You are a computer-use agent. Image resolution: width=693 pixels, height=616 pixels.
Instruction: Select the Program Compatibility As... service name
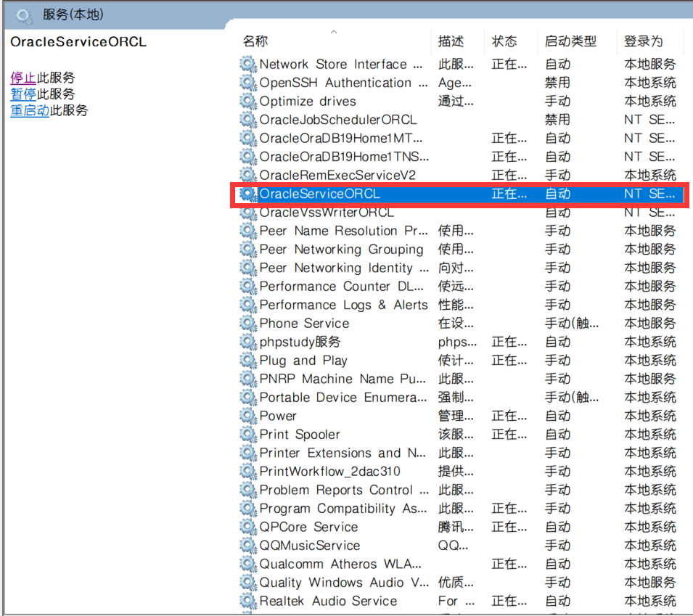pyautogui.click(x=343, y=509)
